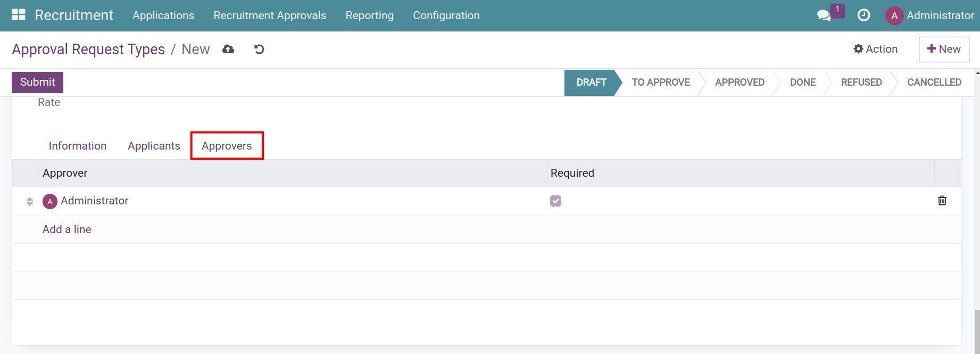Click the Recruitment app title
980x354 pixels.
pyautogui.click(x=74, y=15)
